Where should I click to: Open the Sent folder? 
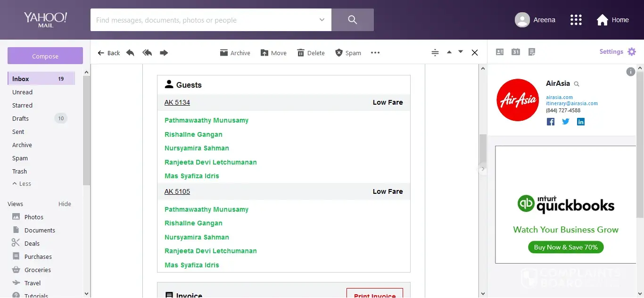pyautogui.click(x=18, y=132)
